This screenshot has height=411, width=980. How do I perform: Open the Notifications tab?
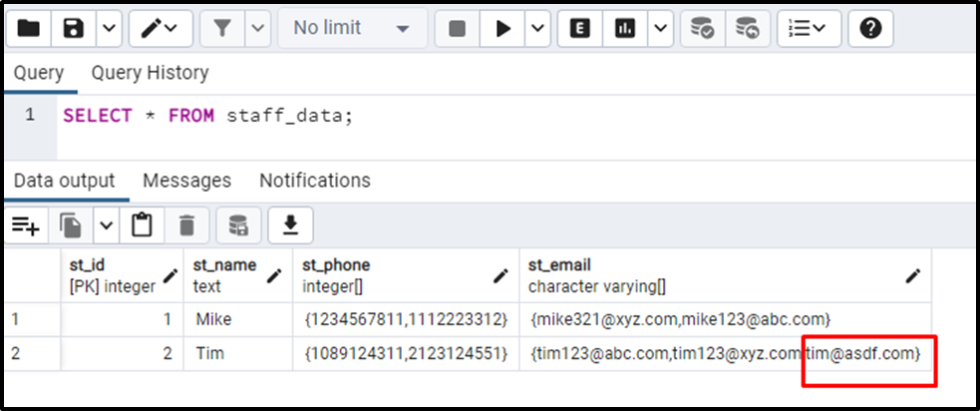[315, 181]
